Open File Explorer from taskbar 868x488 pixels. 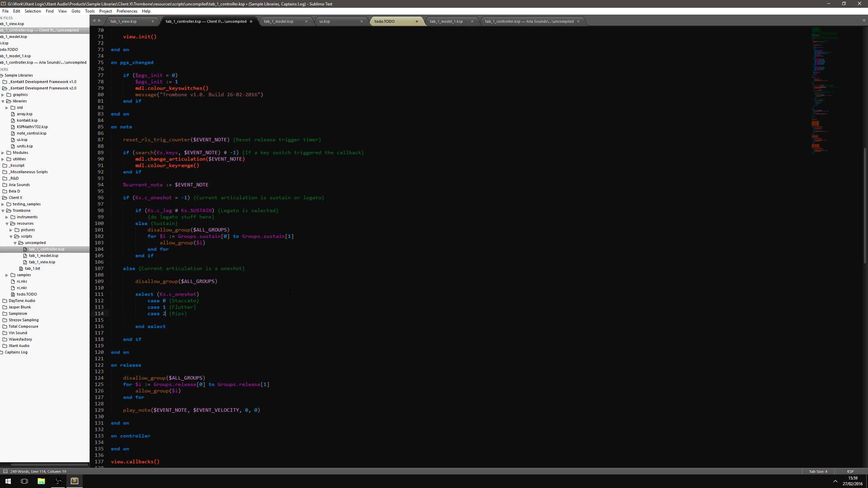click(x=41, y=481)
